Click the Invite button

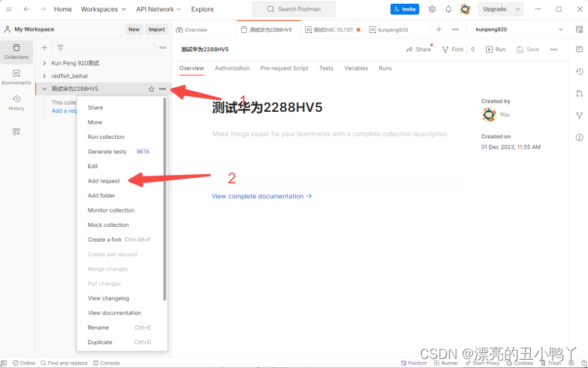click(x=405, y=9)
